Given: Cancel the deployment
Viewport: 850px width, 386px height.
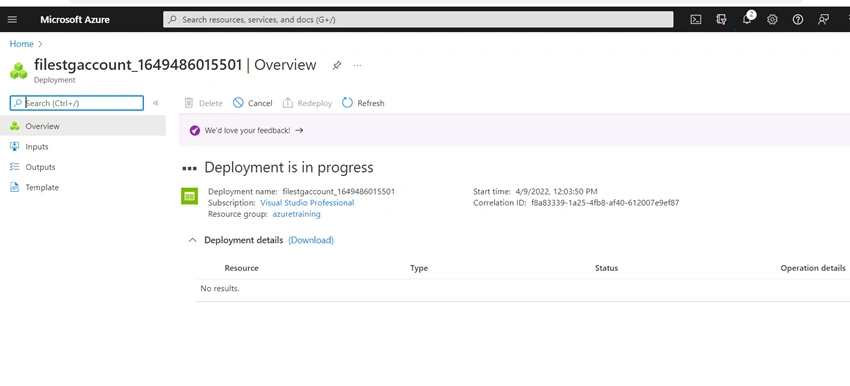Looking at the screenshot, I should [x=253, y=103].
